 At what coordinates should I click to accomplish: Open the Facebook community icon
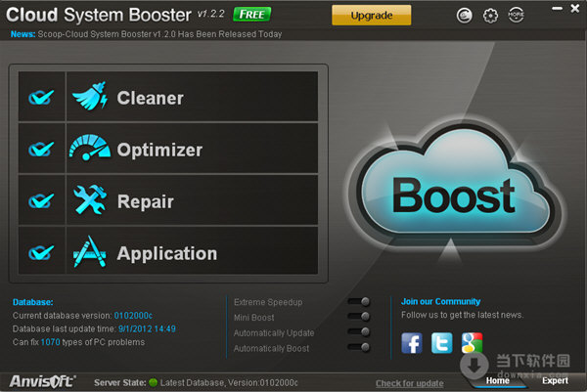tap(412, 343)
